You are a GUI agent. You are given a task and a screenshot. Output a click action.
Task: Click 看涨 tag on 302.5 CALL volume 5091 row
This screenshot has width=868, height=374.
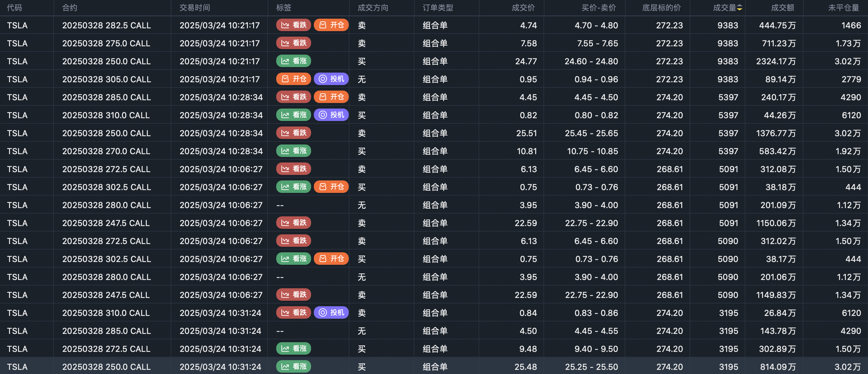pos(294,187)
